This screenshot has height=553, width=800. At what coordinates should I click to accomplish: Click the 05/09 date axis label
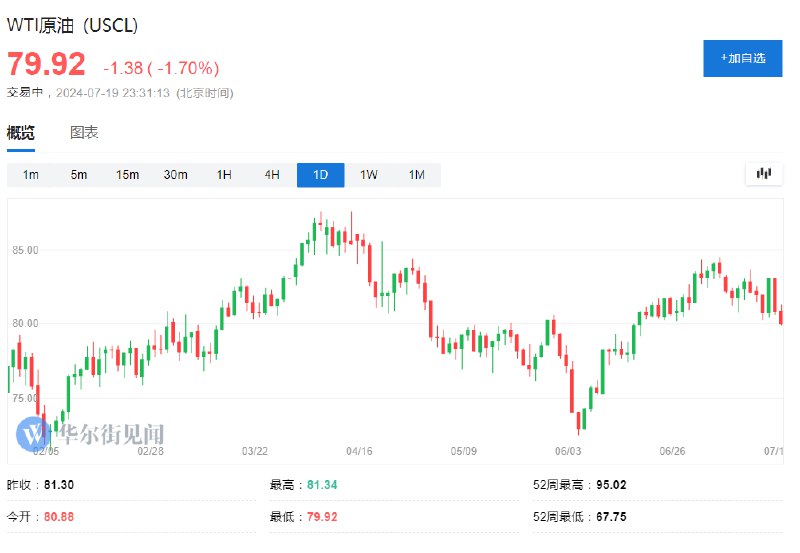(x=464, y=451)
